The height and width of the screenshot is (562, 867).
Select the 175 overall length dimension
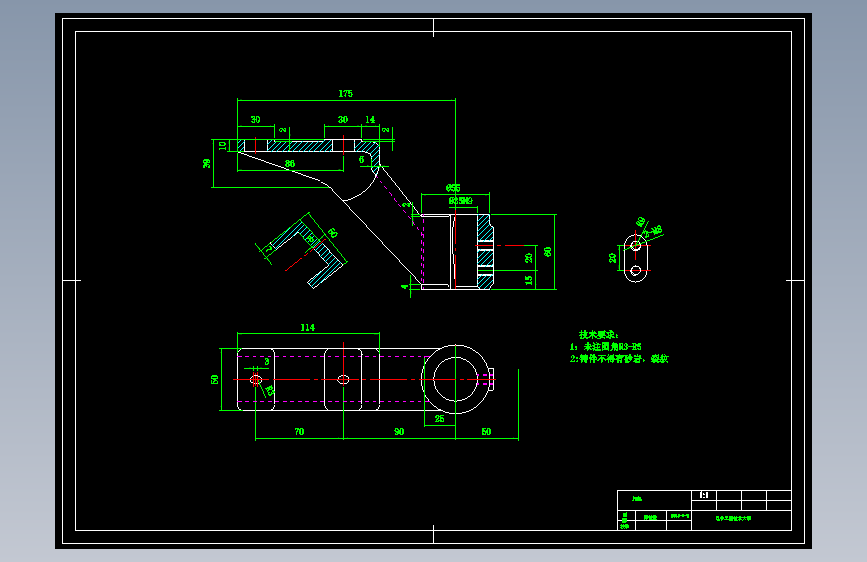pos(346,93)
